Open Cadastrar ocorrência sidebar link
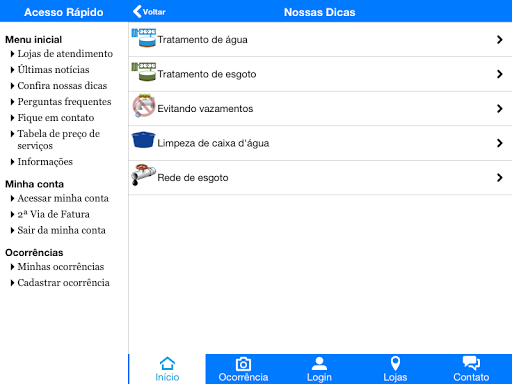512x384 pixels. point(63,283)
